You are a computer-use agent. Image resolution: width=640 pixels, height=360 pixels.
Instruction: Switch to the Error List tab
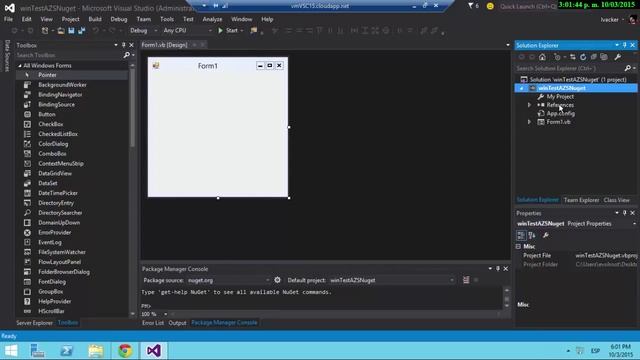point(153,323)
